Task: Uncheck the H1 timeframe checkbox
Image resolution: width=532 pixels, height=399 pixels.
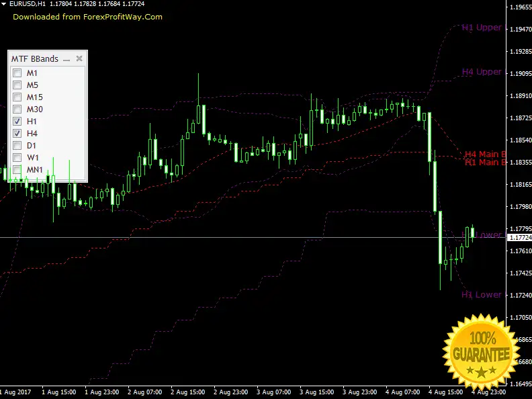Action: (17, 121)
